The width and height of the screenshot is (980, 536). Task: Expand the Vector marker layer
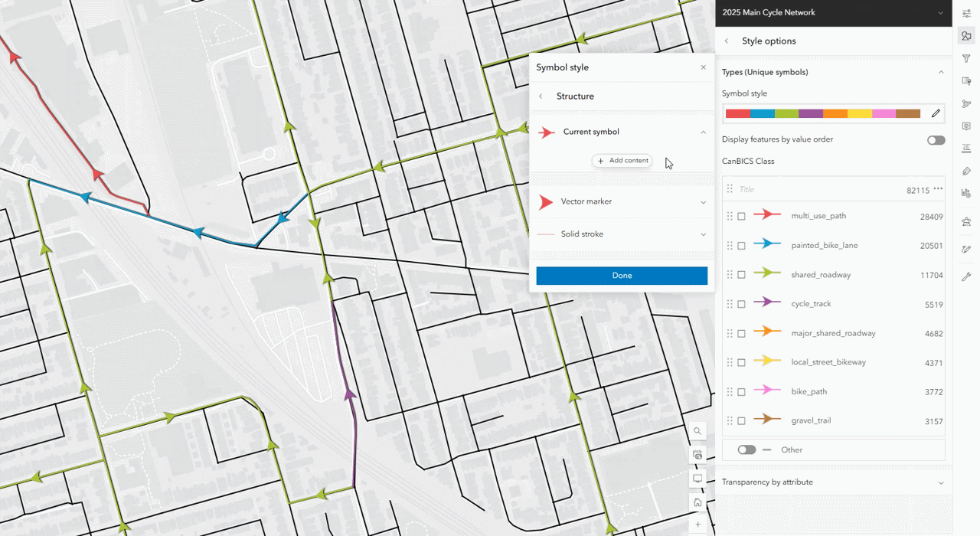coord(703,202)
